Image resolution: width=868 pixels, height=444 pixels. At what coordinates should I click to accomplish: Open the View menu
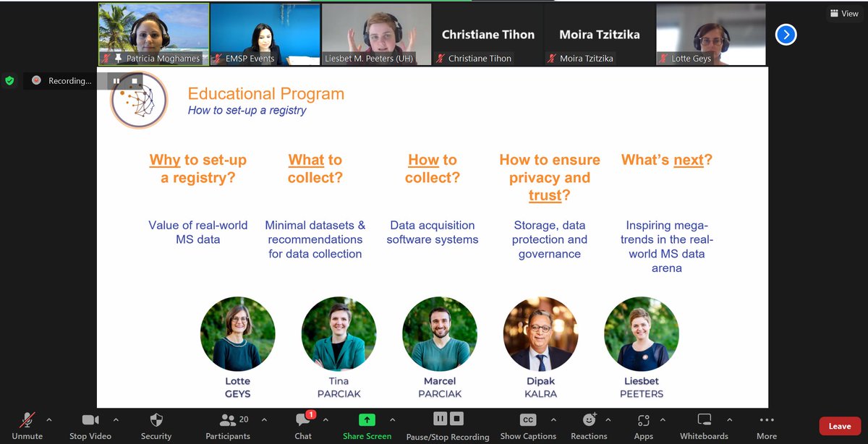click(x=843, y=13)
